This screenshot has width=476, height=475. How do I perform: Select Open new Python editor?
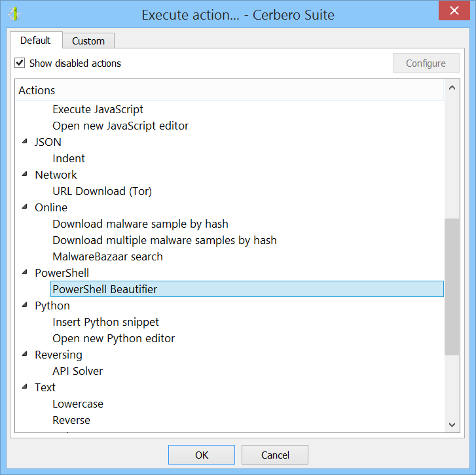113,339
